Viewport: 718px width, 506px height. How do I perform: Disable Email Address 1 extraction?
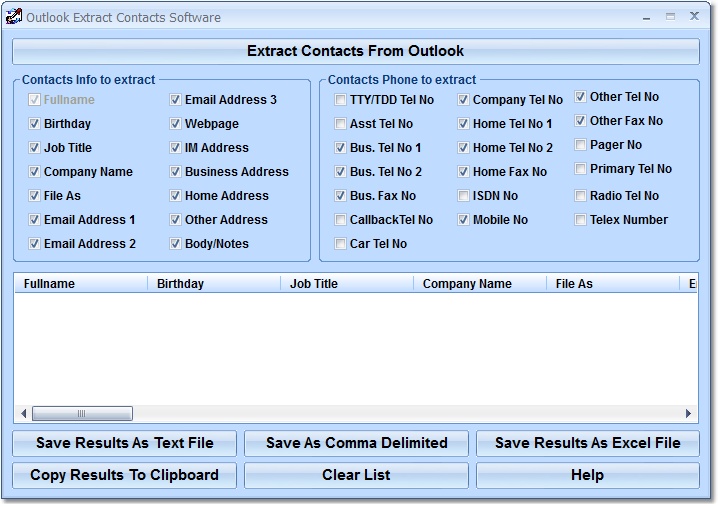click(x=34, y=220)
